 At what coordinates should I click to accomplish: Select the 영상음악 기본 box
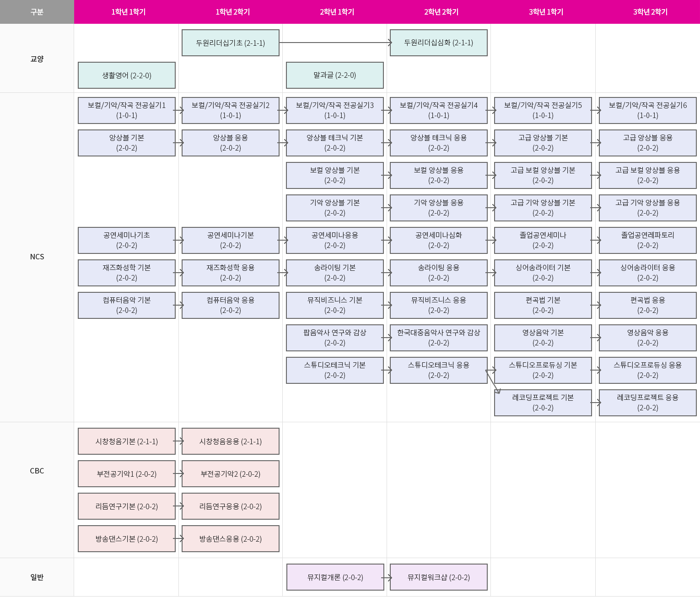[543, 338]
